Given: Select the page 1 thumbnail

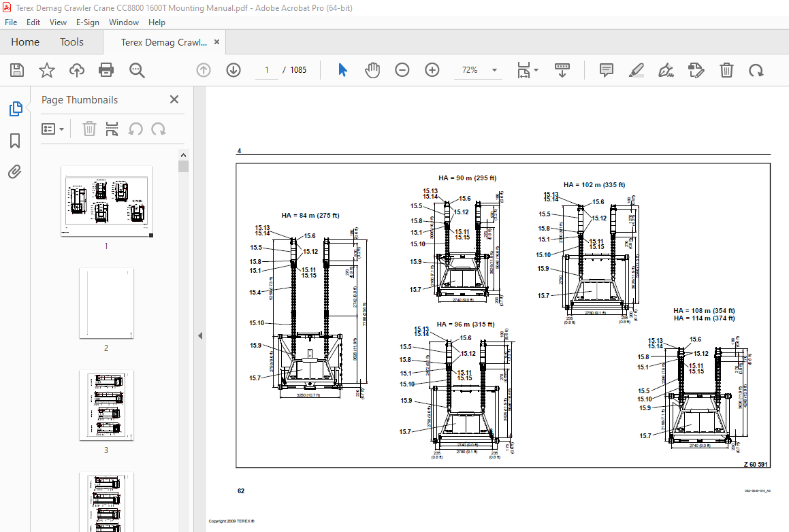Looking at the screenshot, I should pos(106,201).
